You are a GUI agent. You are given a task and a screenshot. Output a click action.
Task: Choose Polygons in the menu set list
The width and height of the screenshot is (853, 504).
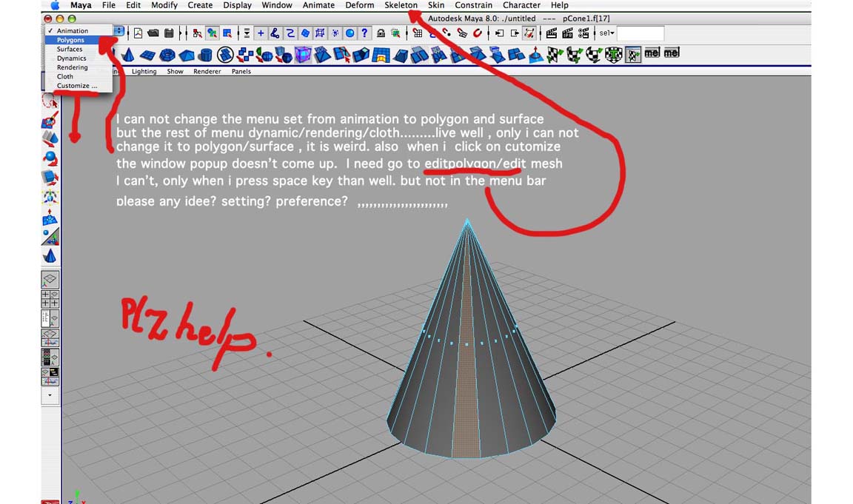[x=71, y=40]
